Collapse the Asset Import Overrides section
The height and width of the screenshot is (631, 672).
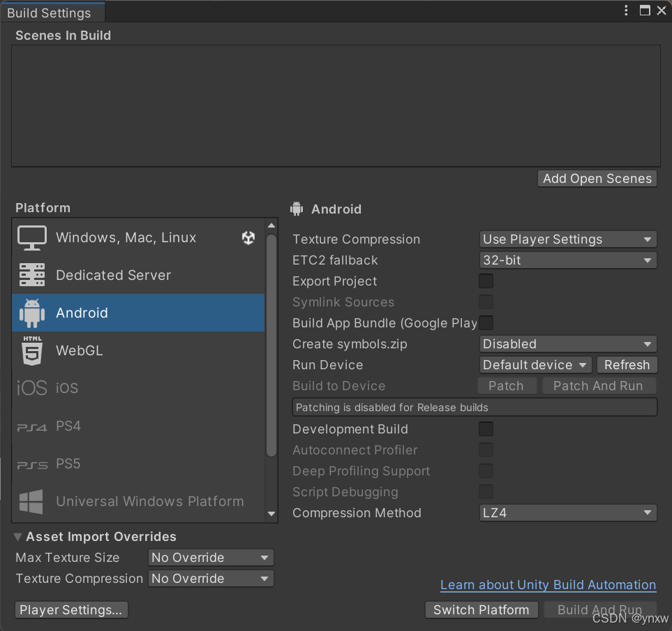(17, 536)
